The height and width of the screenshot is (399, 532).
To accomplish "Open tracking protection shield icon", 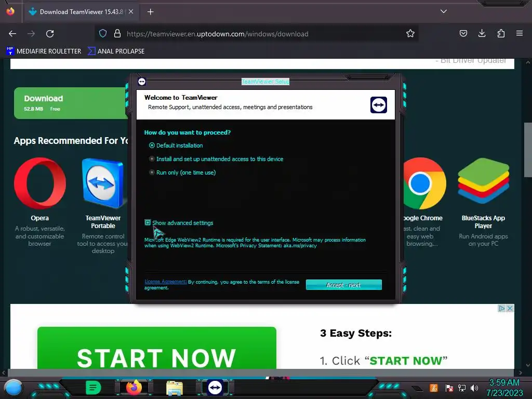I will 103,34.
